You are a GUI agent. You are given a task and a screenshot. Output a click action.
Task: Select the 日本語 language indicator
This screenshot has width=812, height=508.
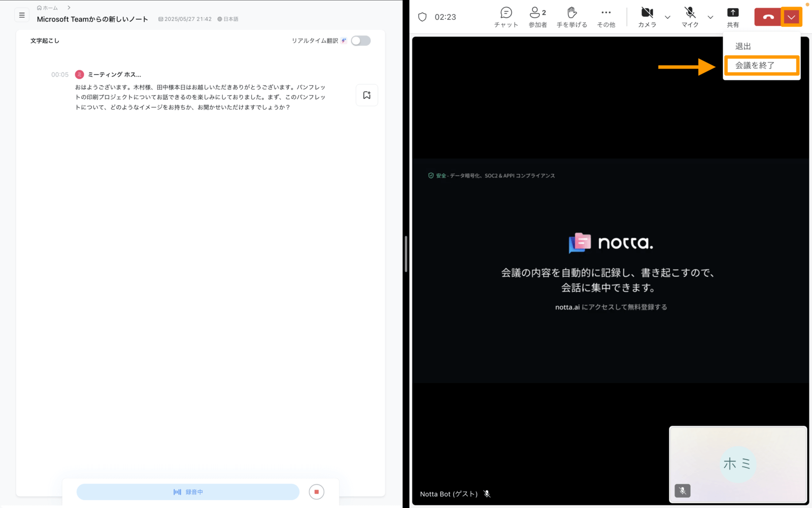tap(228, 19)
